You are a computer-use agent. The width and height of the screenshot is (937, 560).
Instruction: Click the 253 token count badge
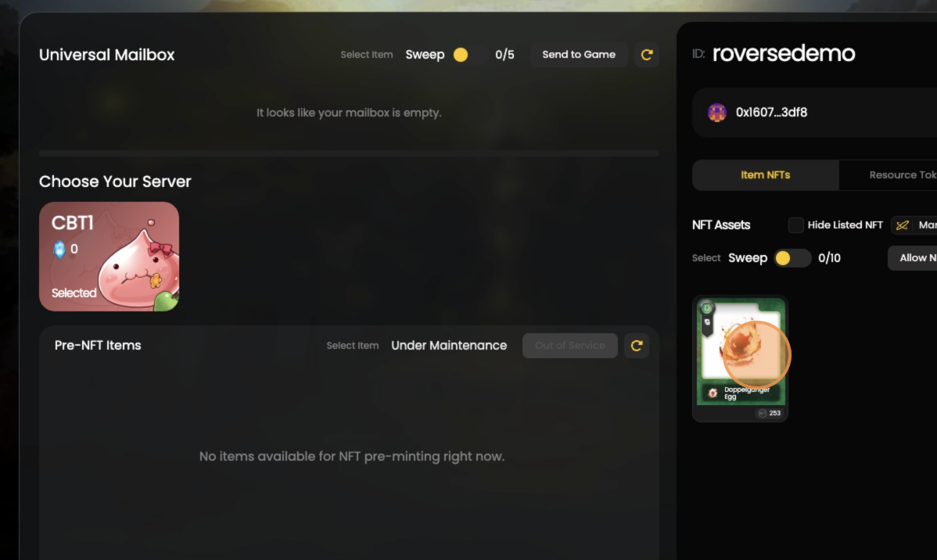point(769,413)
